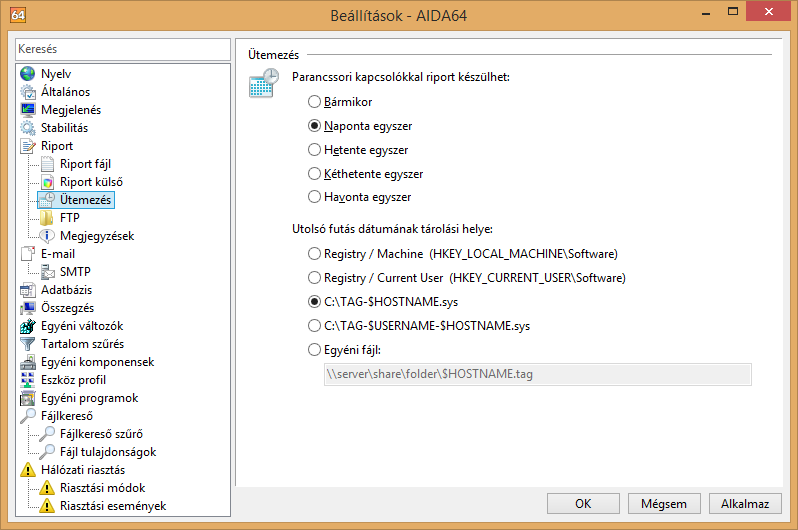798x530 pixels.
Task: Click the page icon beside E-mail
Action: (27, 254)
